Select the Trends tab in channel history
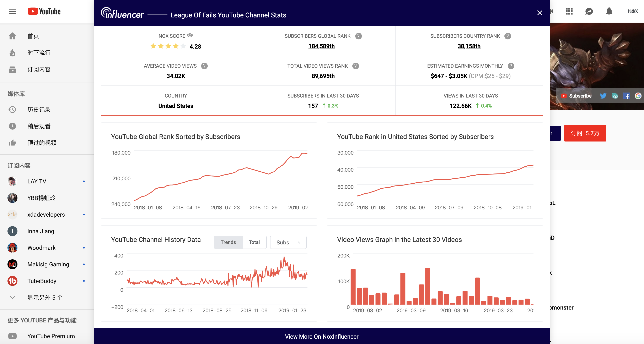This screenshot has height=344, width=644. [228, 242]
